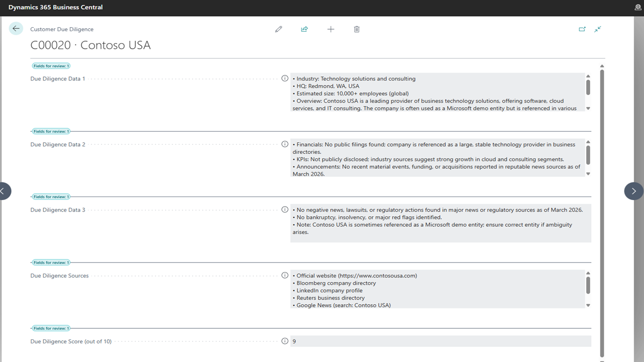Screen dimensions: 644x362
Task: Open the Share icon menu
Action: (x=304, y=29)
